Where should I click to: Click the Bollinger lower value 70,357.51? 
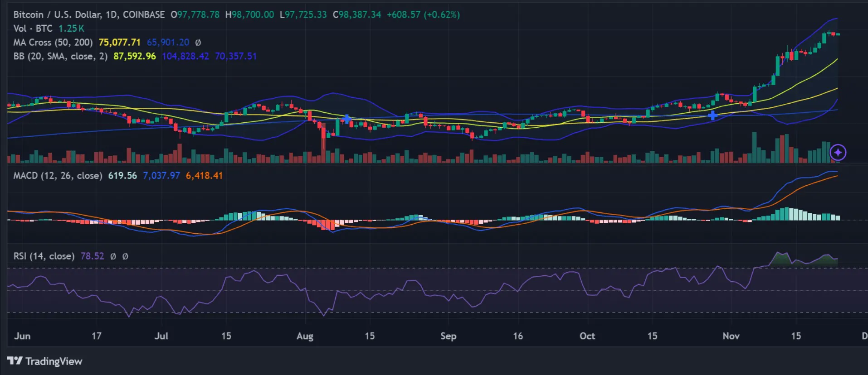[236, 56]
